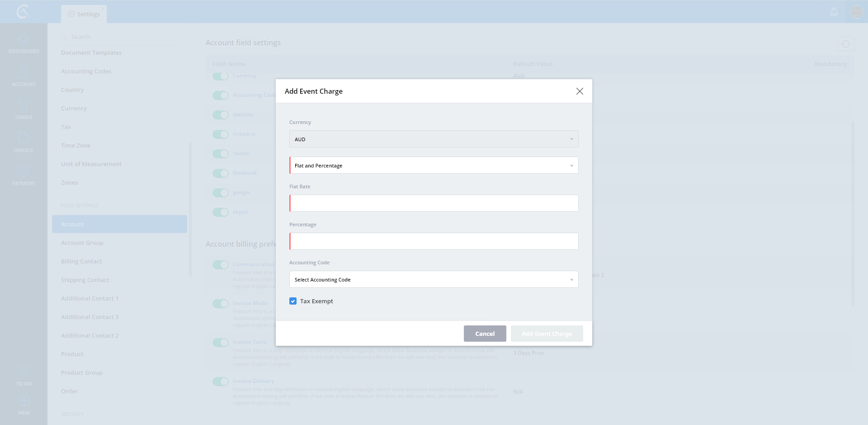Screen dimensions: 868x425
Task: Click into the Flat Rate input field
Action: click(434, 204)
